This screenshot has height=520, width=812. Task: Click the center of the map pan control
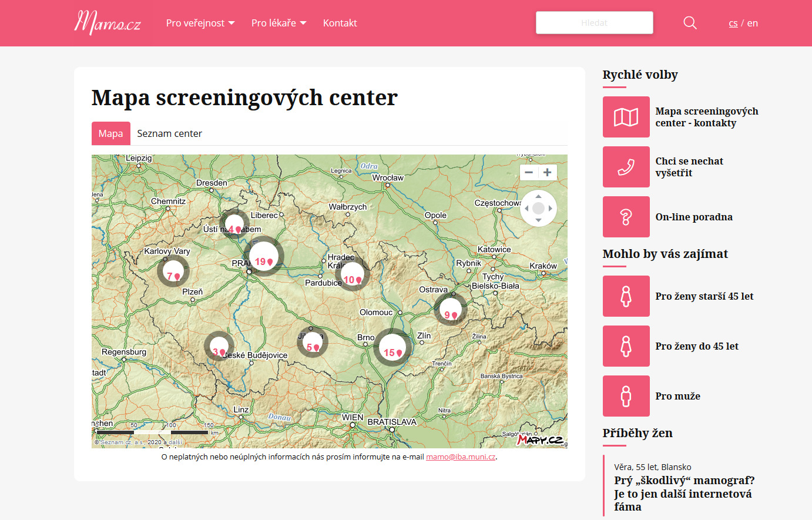[x=538, y=208]
